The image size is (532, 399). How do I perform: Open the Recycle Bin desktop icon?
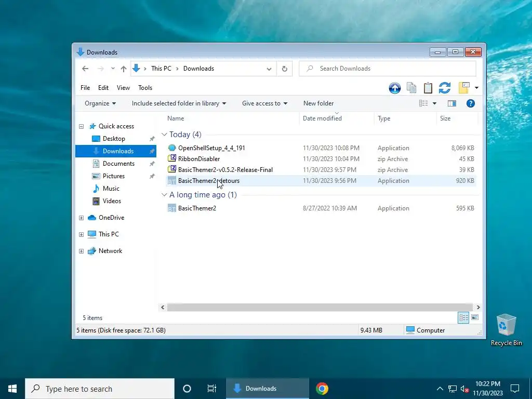[x=506, y=330]
